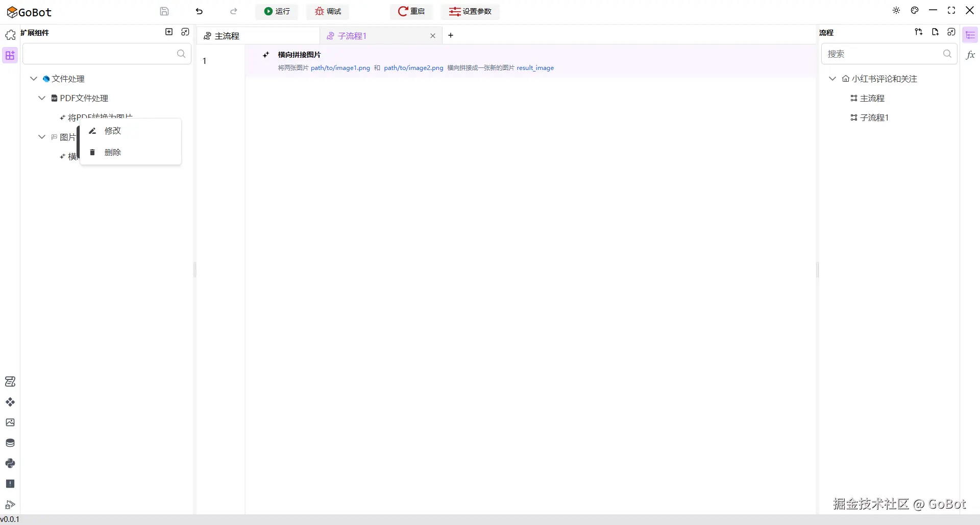
Task: Collapse all in 扩展组件 panel
Action: click(x=185, y=32)
